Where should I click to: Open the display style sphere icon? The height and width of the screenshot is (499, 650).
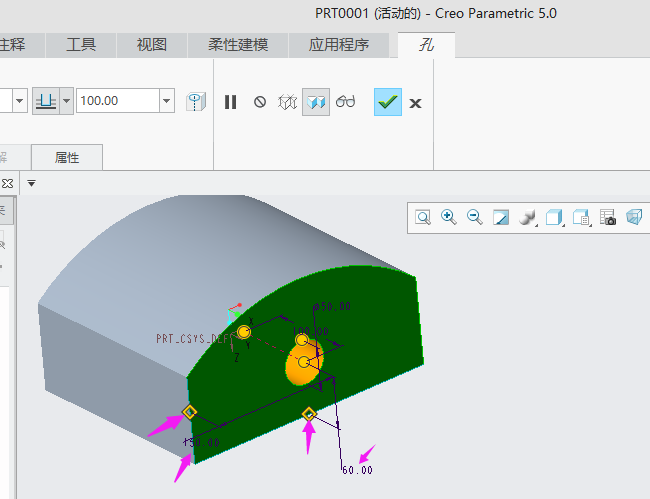tap(527, 218)
